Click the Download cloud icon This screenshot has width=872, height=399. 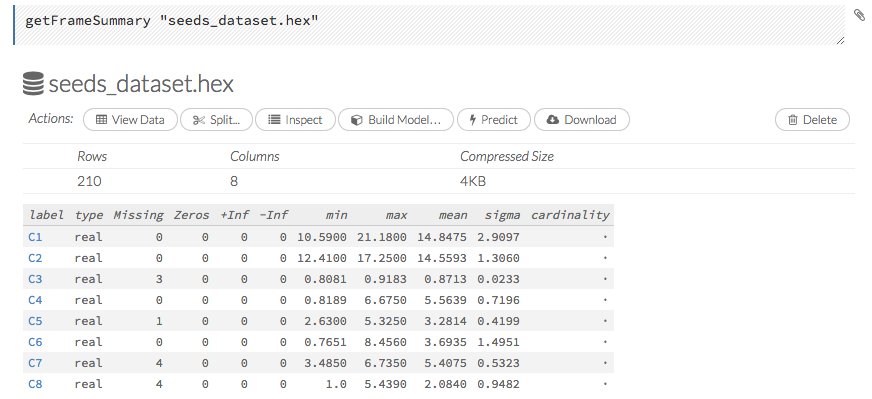[553, 120]
